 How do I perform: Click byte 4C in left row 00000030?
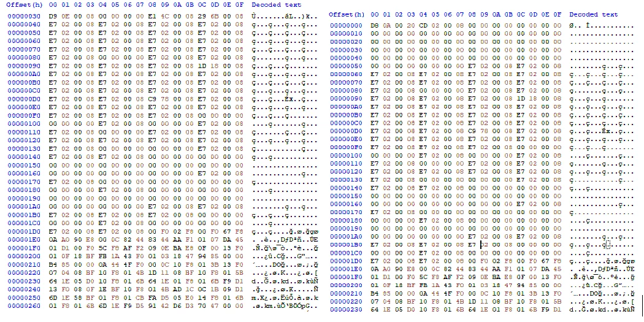point(164,17)
